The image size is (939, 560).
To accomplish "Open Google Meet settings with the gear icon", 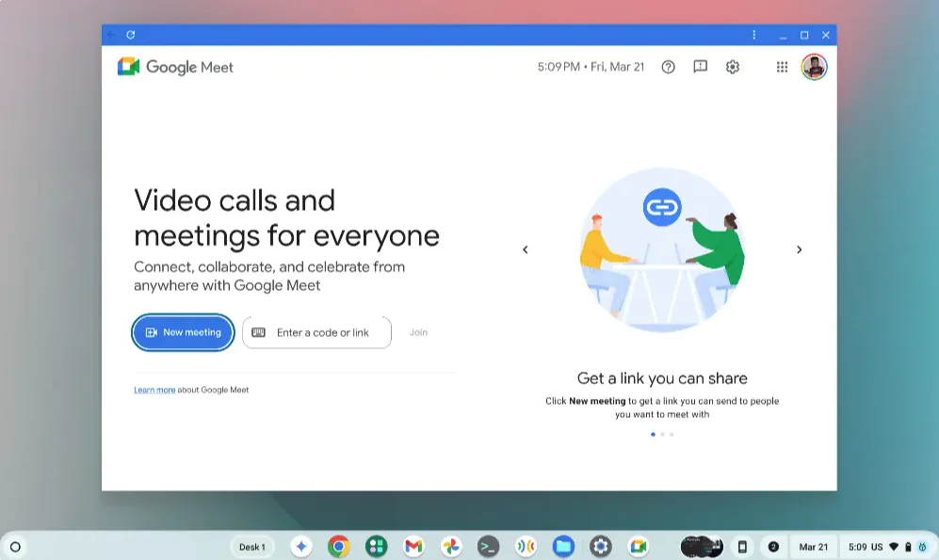I will pyautogui.click(x=733, y=67).
